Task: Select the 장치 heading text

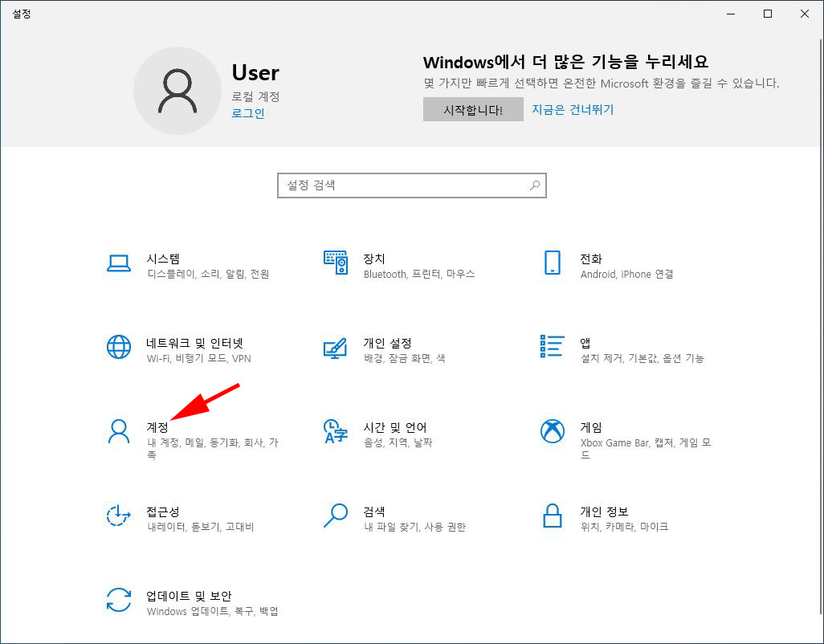Action: point(374,259)
